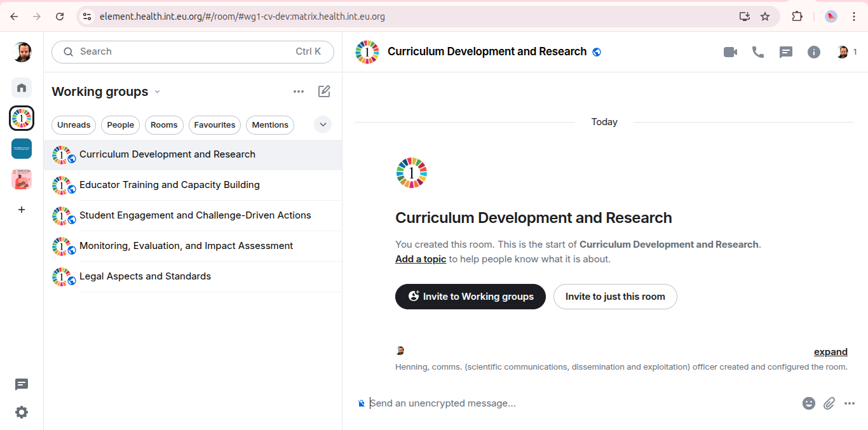
Task: Click the room name in the header
Action: click(x=487, y=52)
